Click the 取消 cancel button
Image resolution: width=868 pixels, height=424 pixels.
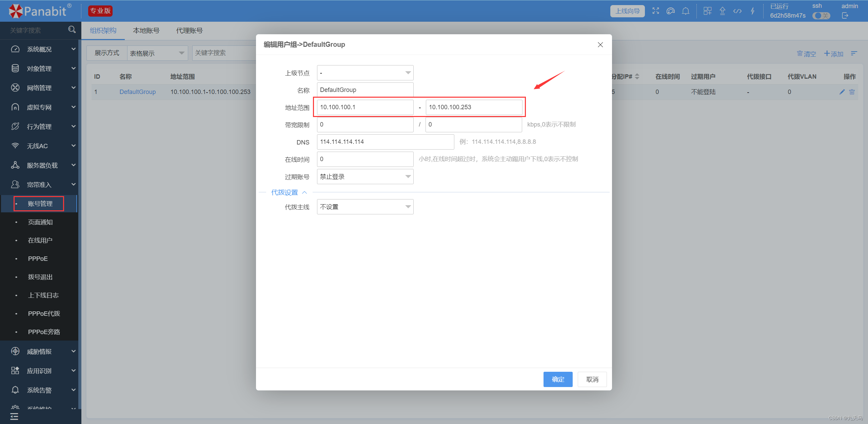pyautogui.click(x=592, y=379)
